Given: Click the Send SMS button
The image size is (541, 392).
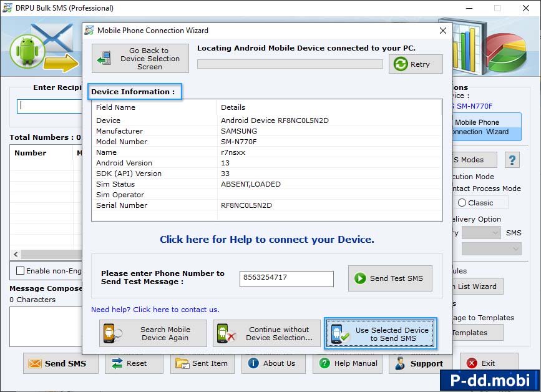Looking at the screenshot, I should point(61,363).
